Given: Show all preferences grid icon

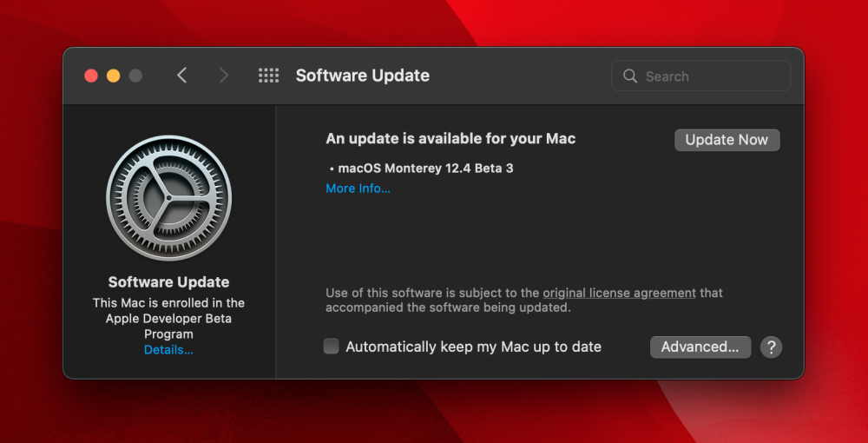Looking at the screenshot, I should click(268, 76).
